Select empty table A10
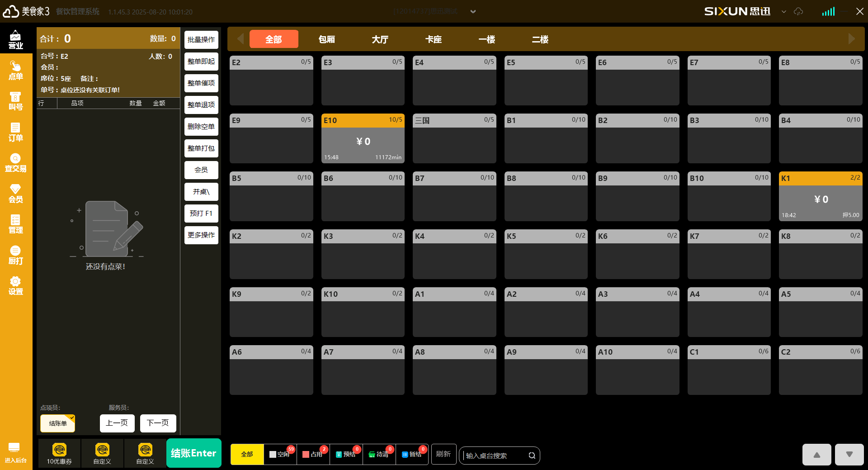Image resolution: width=868 pixels, height=470 pixels. pyautogui.click(x=637, y=370)
